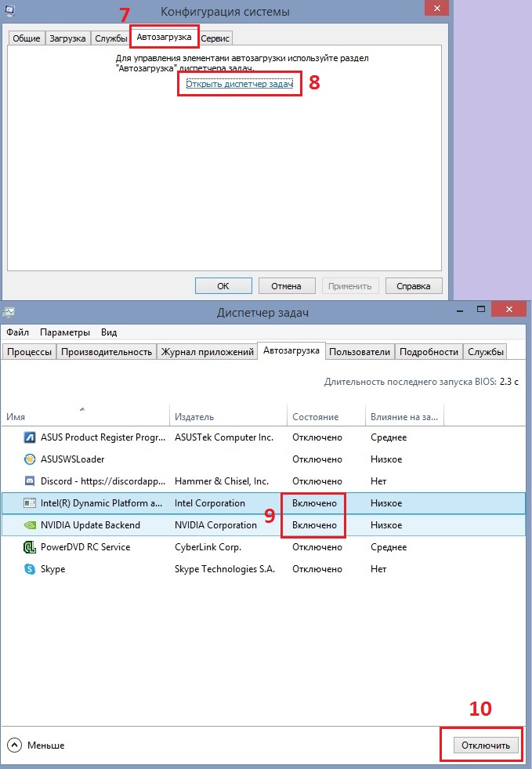Click publisher Intel Corporation

click(210, 503)
